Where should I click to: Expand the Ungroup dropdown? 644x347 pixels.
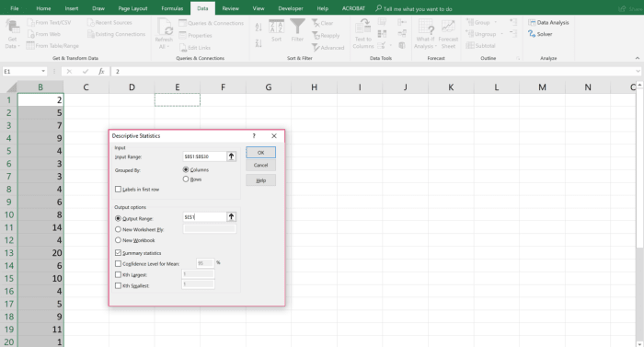click(x=501, y=34)
